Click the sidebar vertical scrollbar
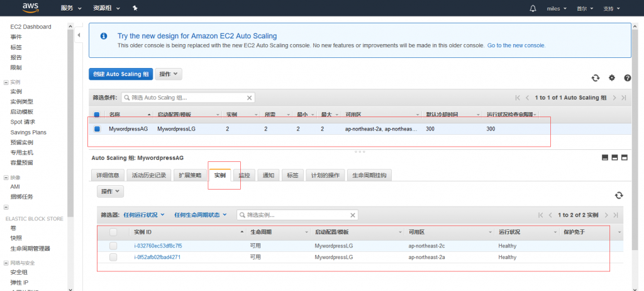 point(70,123)
